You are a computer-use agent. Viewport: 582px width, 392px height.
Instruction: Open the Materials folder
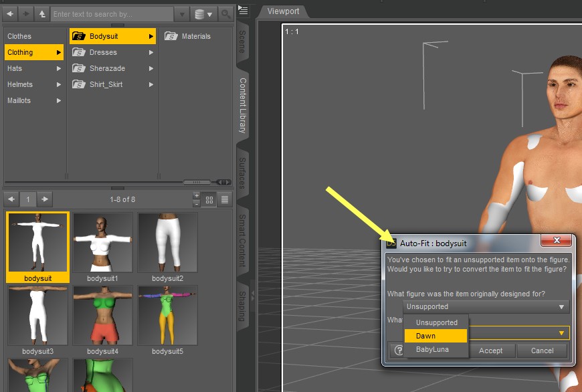[x=188, y=36]
